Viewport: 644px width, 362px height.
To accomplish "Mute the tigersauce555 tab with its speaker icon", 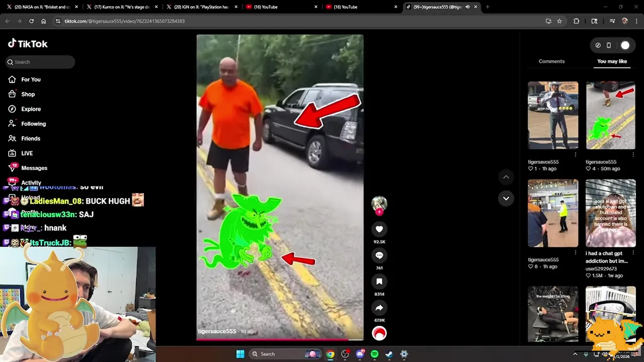I will click(467, 7).
